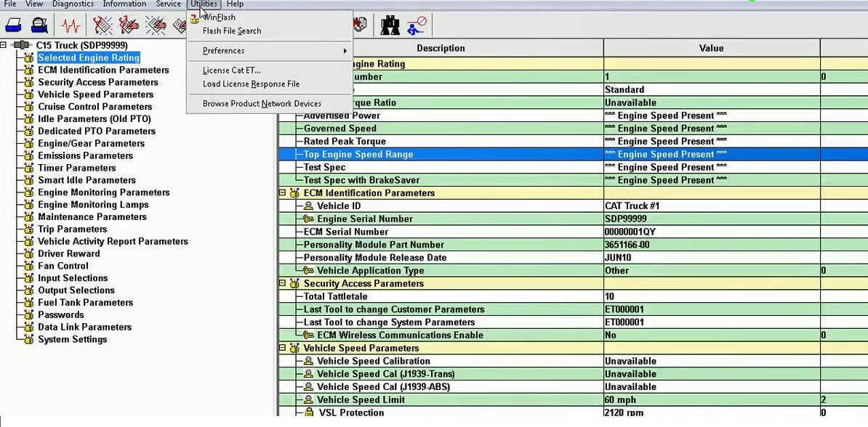Click the WinFlash menu item icon

(x=194, y=17)
